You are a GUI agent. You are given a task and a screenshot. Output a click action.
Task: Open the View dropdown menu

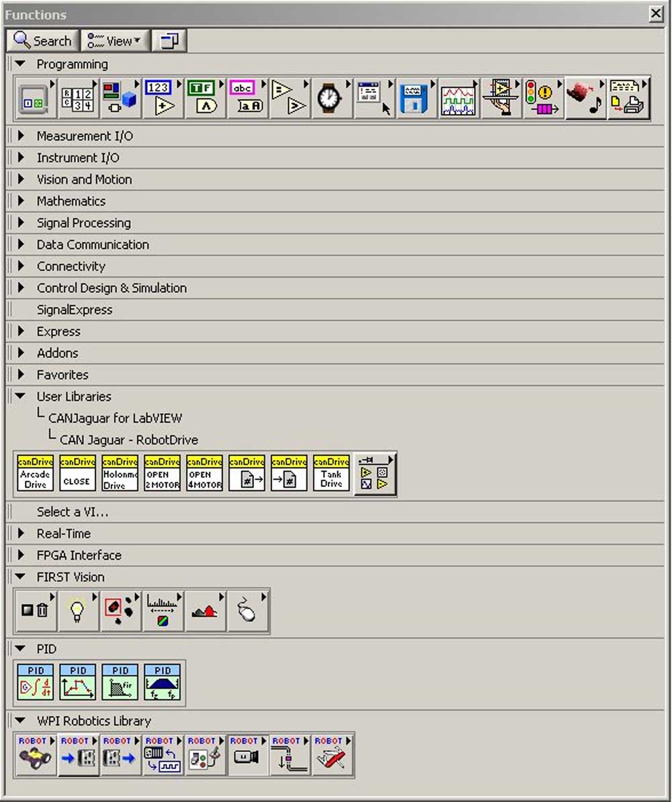(x=116, y=40)
